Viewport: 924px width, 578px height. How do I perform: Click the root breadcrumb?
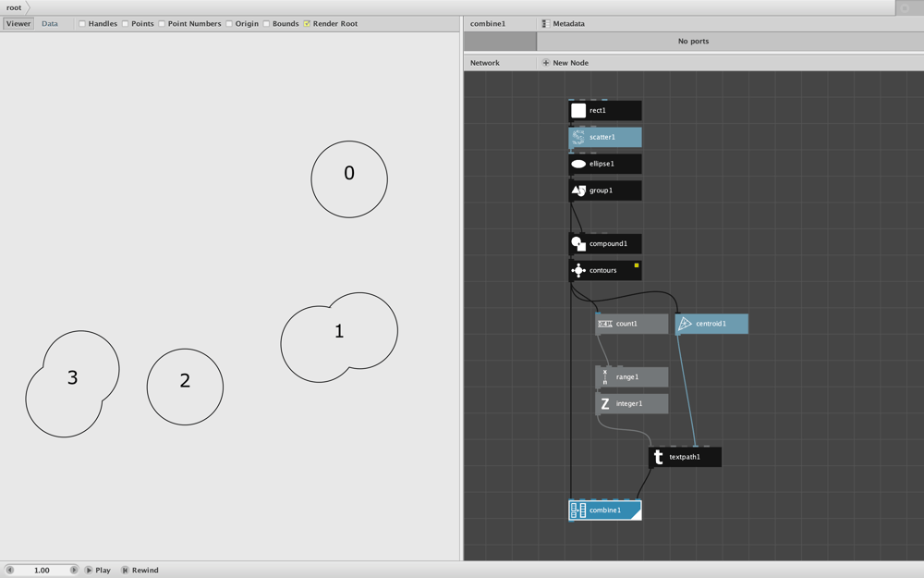point(14,7)
